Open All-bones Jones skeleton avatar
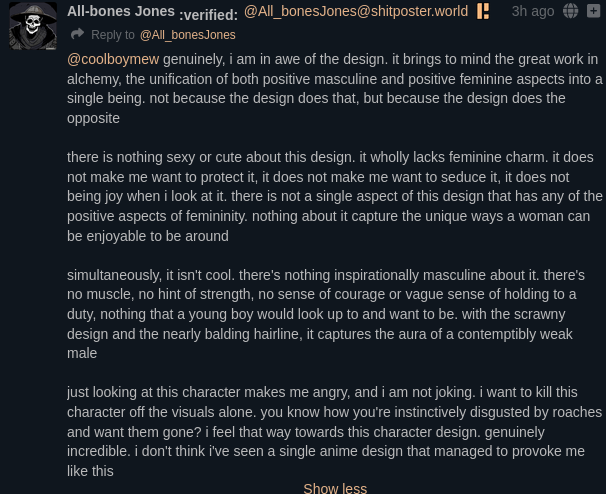Image resolution: width=606 pixels, height=494 pixels. pyautogui.click(x=33, y=27)
